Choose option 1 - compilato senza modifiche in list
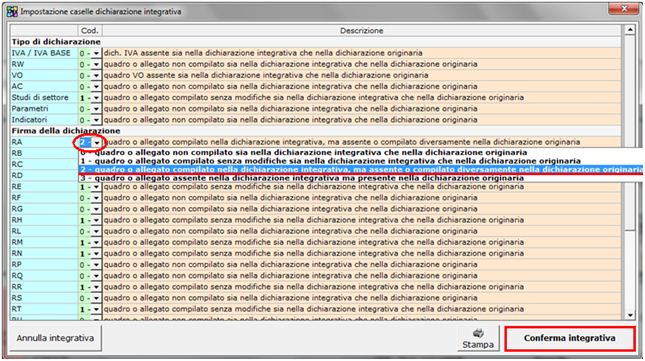The width and height of the screenshot is (645, 361). coord(361,161)
